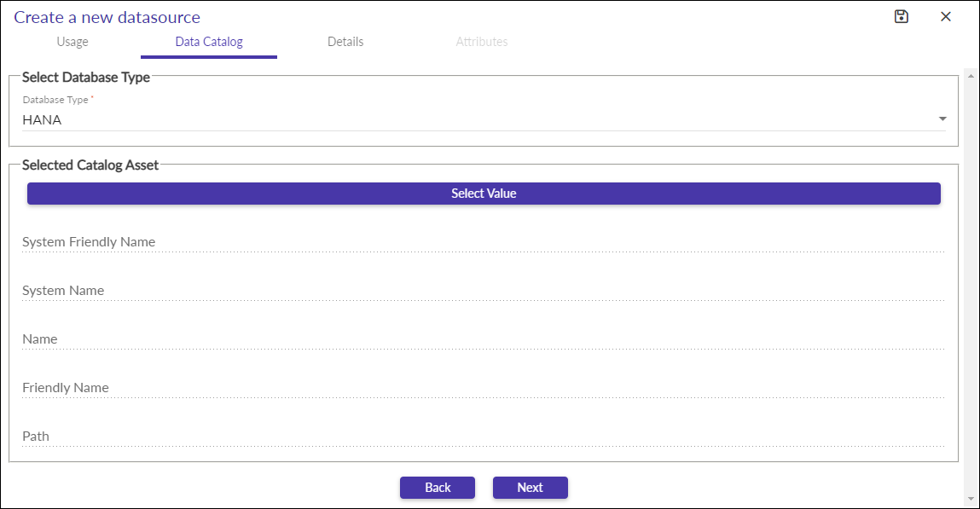Click the Select Database Type heading

86,78
